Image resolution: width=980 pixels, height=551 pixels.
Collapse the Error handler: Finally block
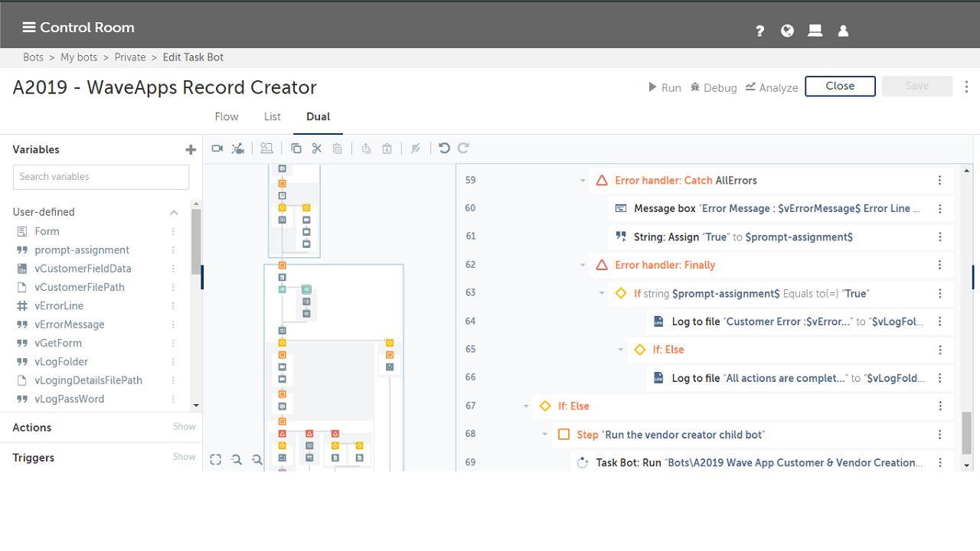click(583, 266)
